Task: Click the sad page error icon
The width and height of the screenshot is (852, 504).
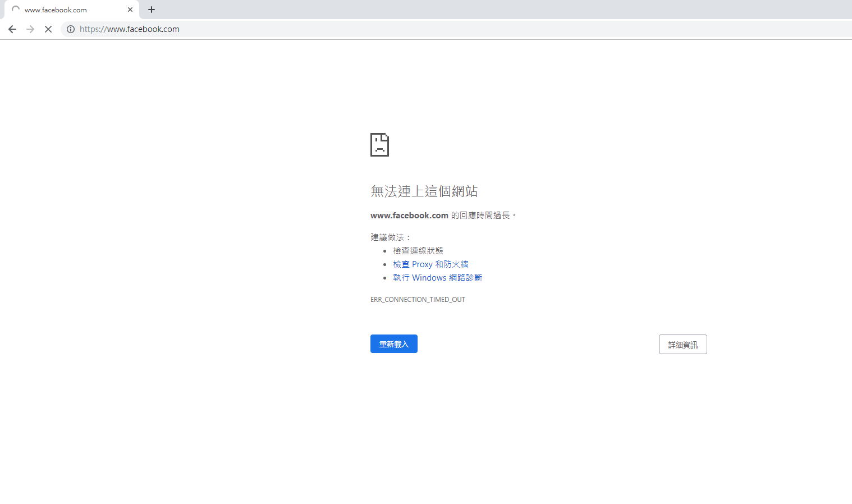Action: (x=379, y=145)
